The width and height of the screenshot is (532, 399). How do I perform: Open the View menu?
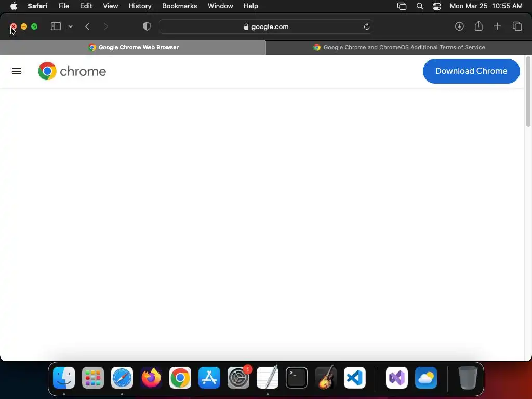click(x=110, y=6)
